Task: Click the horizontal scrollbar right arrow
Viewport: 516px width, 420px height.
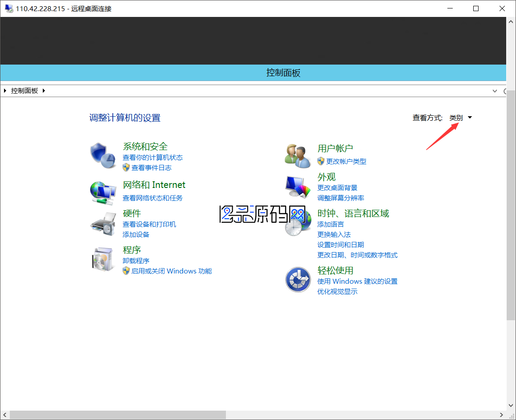Action: click(x=501, y=415)
